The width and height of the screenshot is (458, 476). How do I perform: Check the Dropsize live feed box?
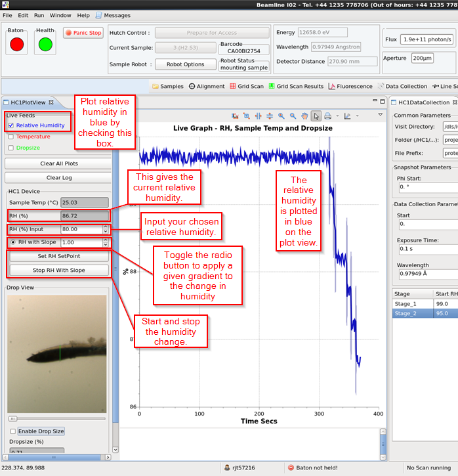[10, 148]
